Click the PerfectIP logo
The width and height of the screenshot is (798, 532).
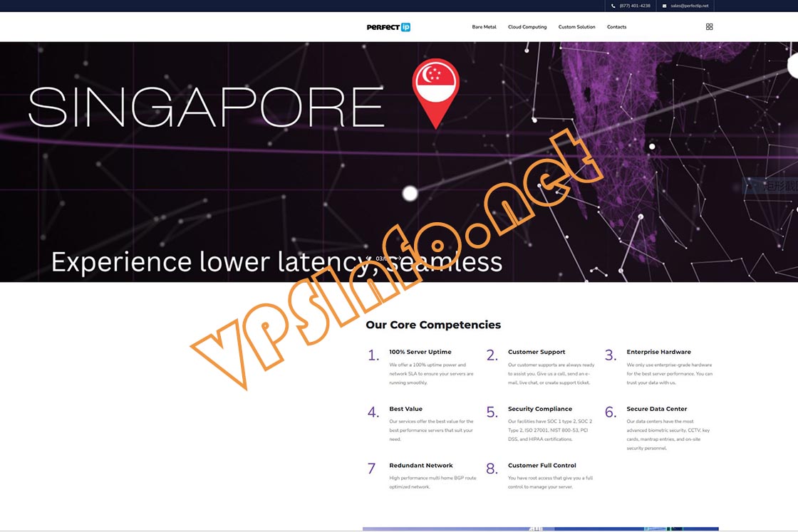[388, 27]
